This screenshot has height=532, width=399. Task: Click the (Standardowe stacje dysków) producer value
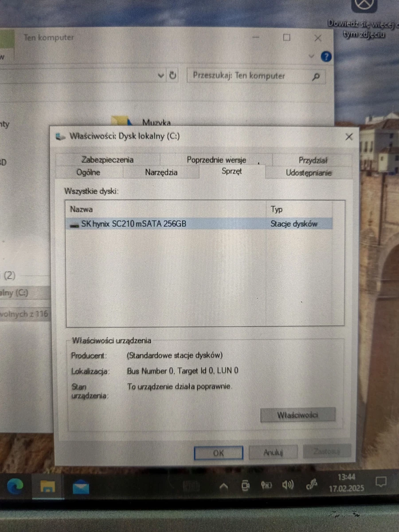pos(175,355)
